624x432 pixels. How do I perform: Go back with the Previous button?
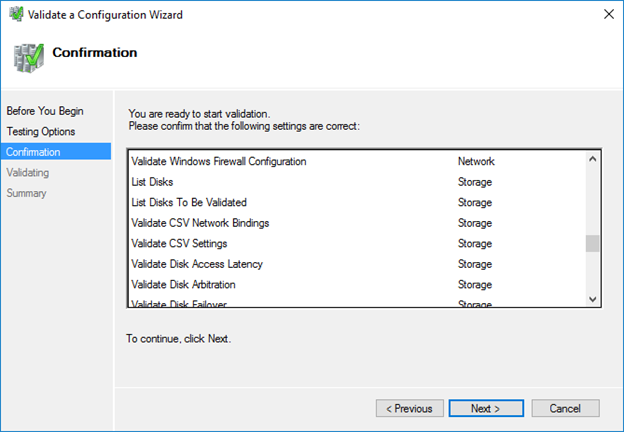[x=410, y=408]
